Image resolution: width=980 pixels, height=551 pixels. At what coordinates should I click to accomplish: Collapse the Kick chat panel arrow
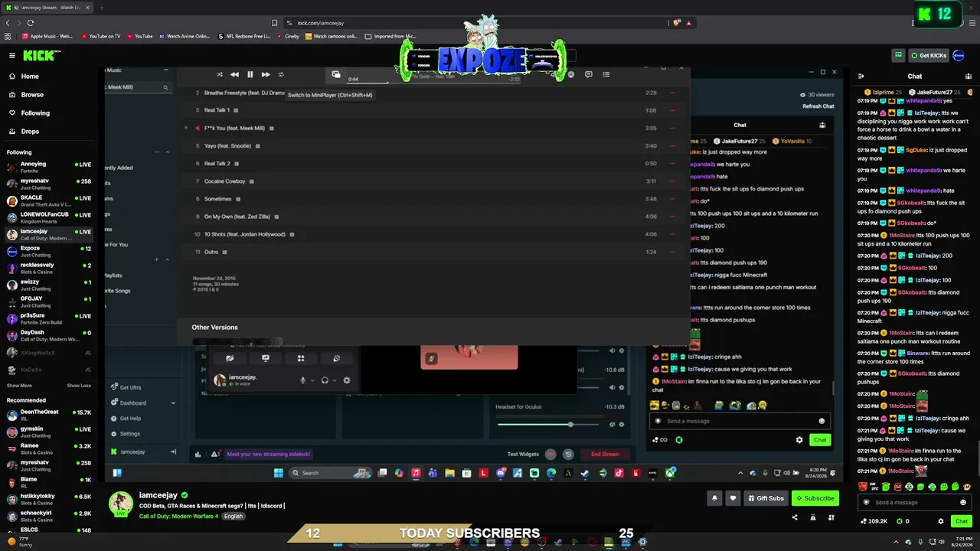click(x=861, y=77)
